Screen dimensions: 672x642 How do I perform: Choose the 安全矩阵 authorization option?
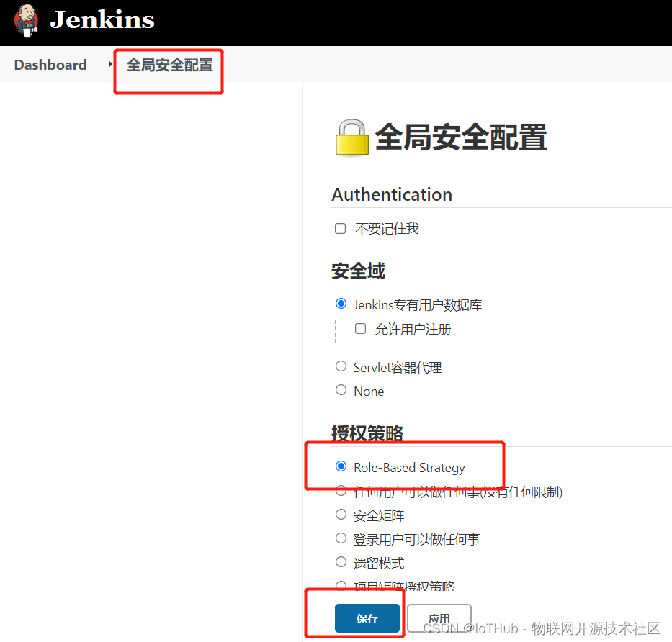tap(341, 515)
